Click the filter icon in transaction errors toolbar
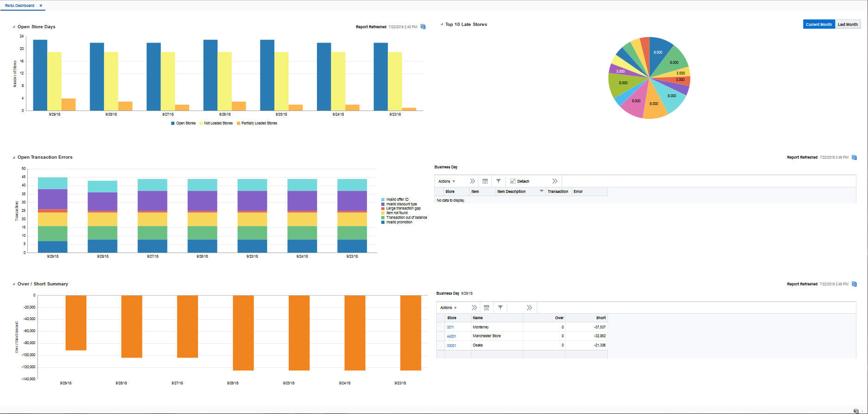This screenshot has width=868, height=414. point(498,181)
